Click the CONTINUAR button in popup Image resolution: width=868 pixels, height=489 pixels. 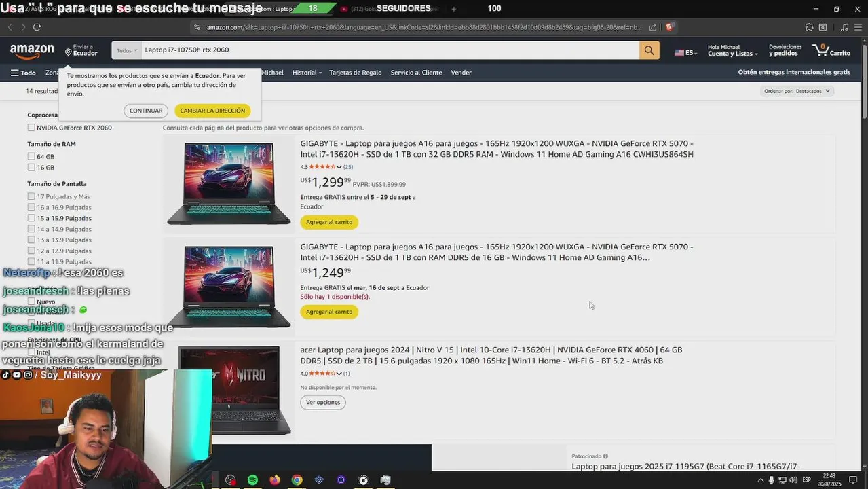click(x=146, y=111)
